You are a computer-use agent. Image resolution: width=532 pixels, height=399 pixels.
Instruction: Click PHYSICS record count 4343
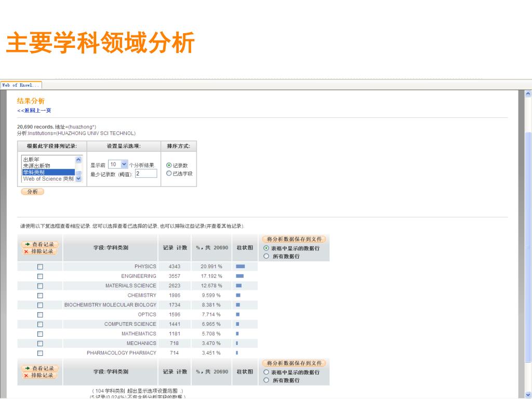tap(175, 267)
